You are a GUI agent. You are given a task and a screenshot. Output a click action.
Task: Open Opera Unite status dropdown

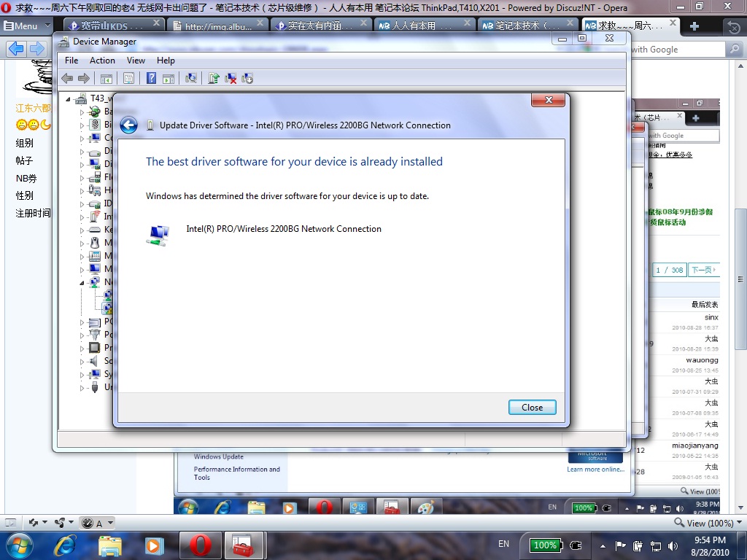63,523
